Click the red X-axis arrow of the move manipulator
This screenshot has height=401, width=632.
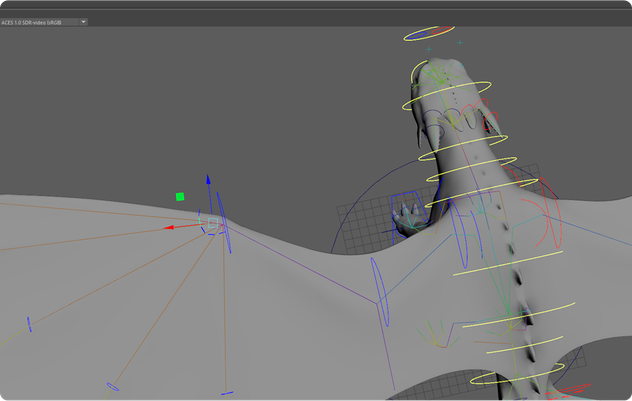171,227
